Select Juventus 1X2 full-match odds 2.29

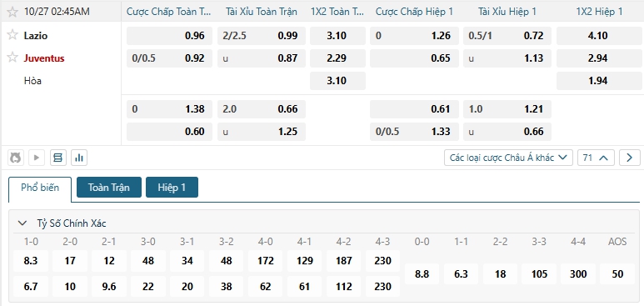[x=337, y=58]
